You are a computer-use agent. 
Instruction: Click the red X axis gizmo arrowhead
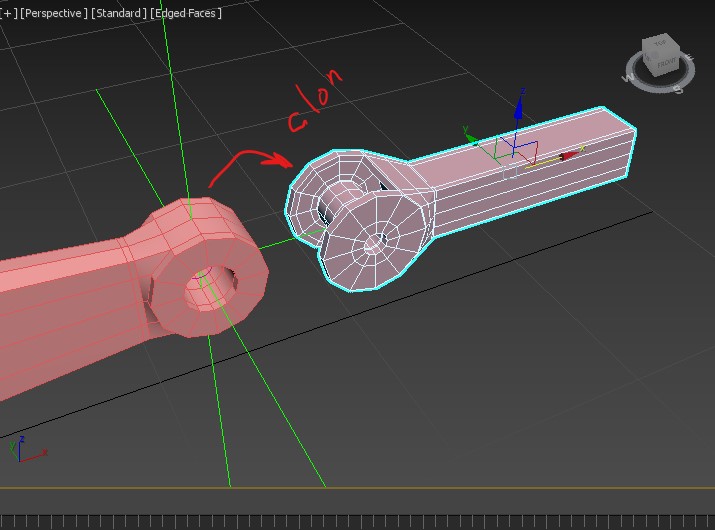(569, 156)
